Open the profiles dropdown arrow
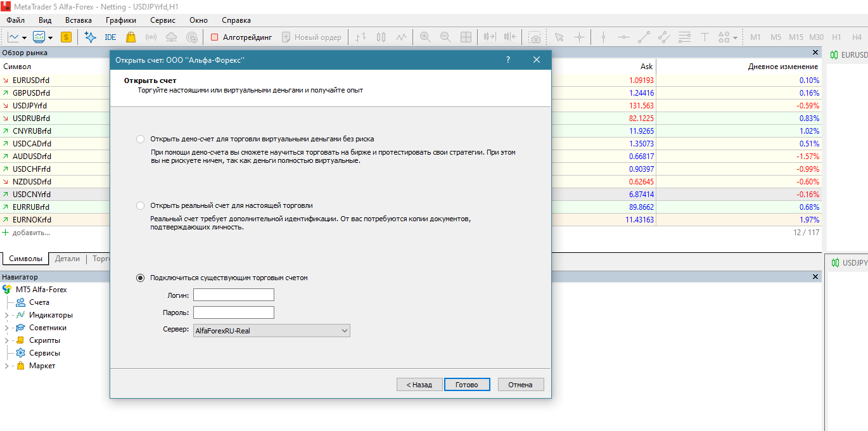 pyautogui.click(x=50, y=37)
